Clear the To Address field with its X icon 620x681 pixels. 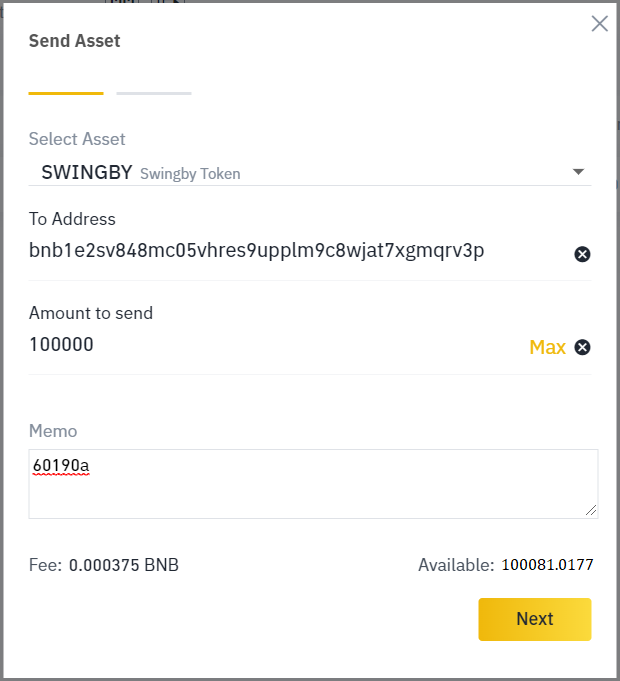click(582, 254)
